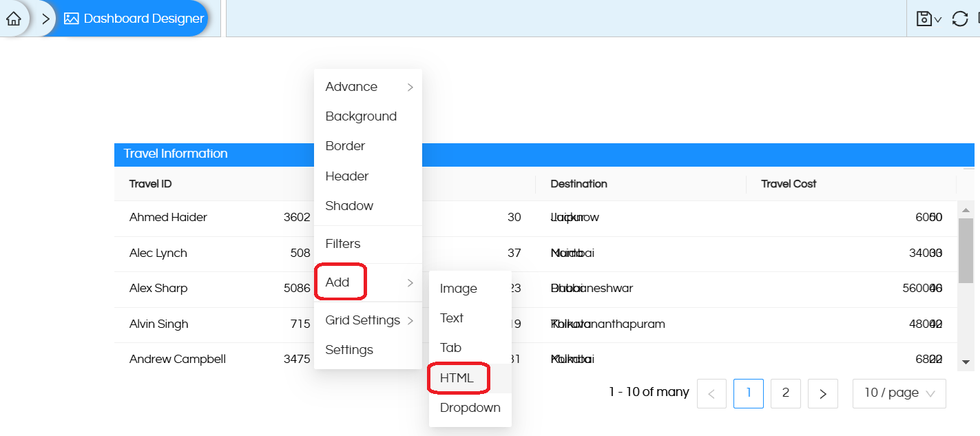The image size is (980, 436).
Task: Expand the save options arrow
Action: (938, 20)
